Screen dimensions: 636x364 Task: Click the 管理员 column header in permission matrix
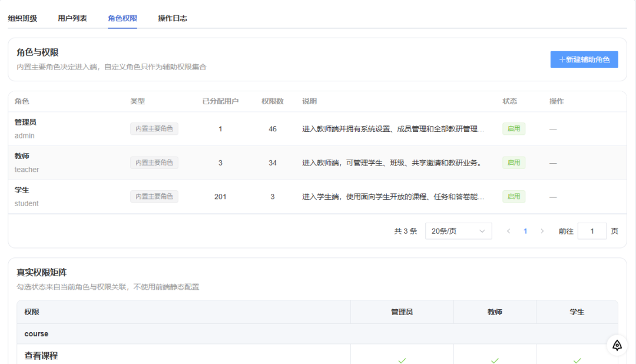402,312
